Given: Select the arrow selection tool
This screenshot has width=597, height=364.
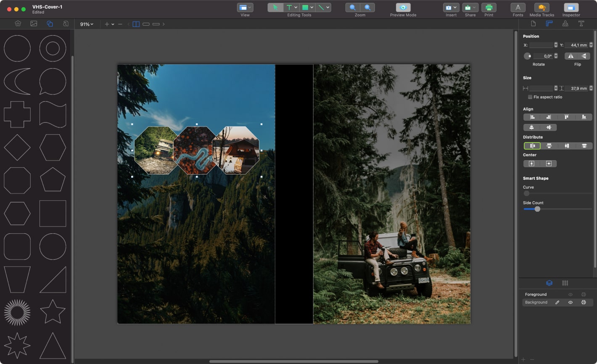Looking at the screenshot, I should point(275,8).
